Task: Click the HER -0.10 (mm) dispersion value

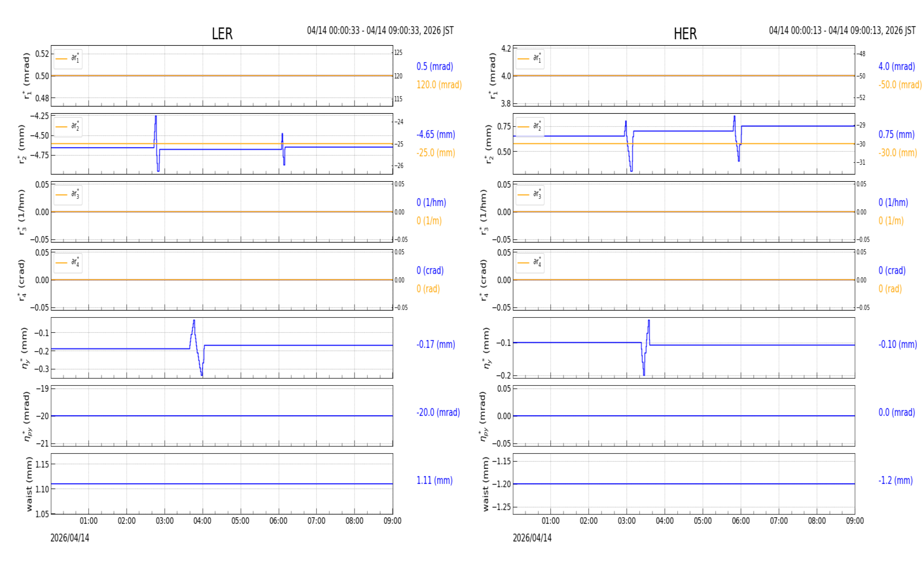Action: click(x=898, y=344)
